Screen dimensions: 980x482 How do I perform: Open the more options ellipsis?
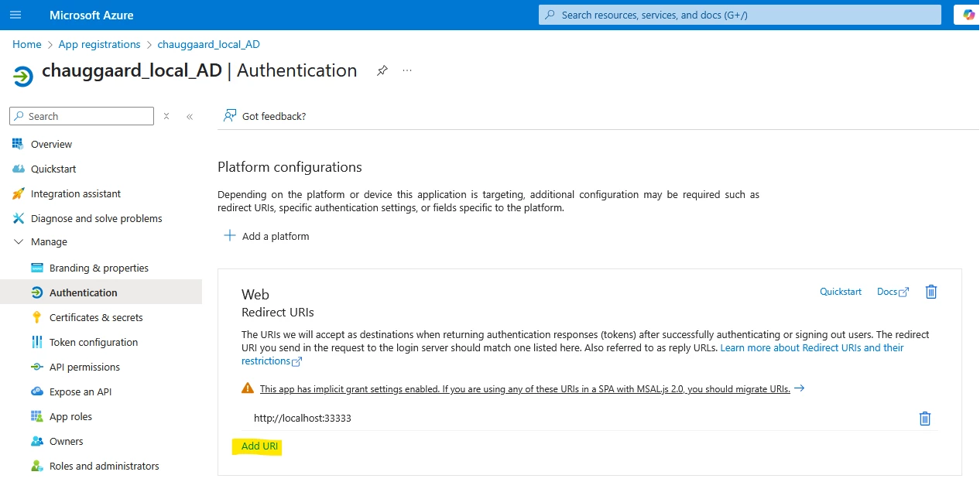[x=407, y=70]
